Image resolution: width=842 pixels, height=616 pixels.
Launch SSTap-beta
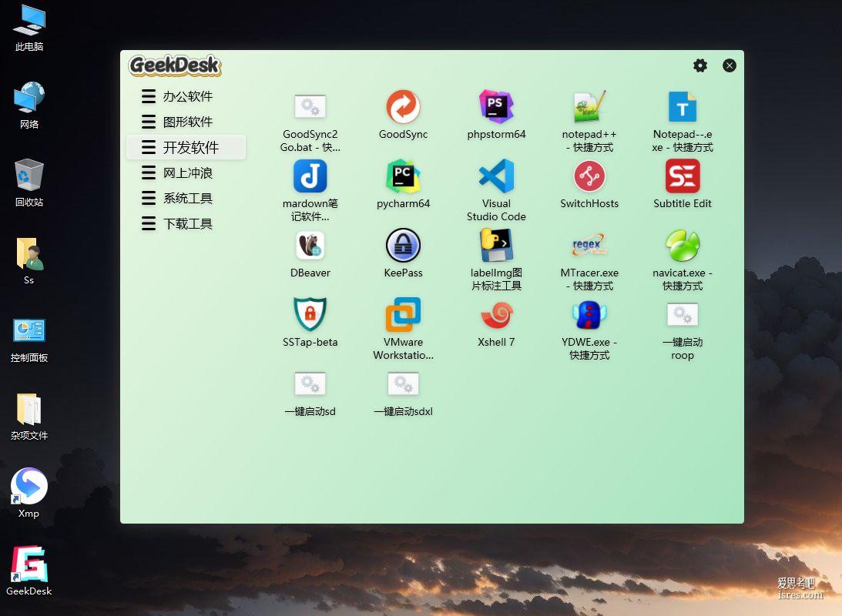click(x=310, y=314)
